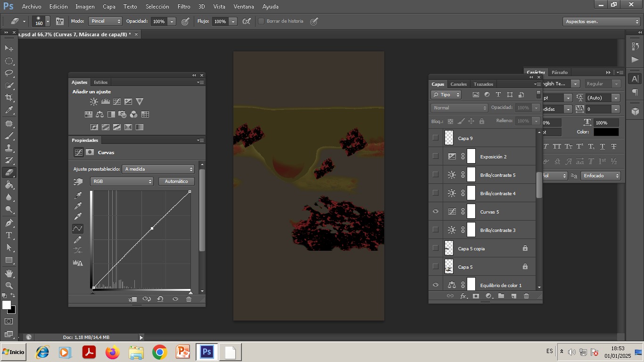Screen dimensions: 644x362
Task: Switch to the Canales tab
Action: pyautogui.click(x=458, y=84)
